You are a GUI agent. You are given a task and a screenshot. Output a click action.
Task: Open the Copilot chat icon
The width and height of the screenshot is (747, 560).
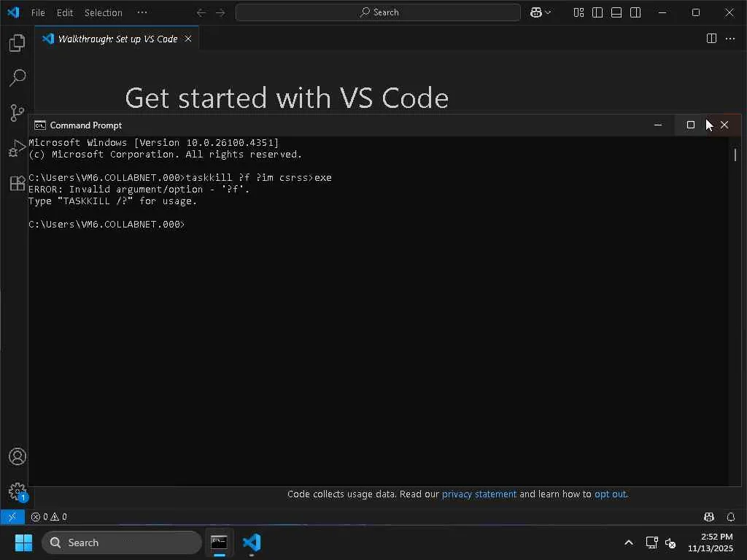(x=536, y=12)
